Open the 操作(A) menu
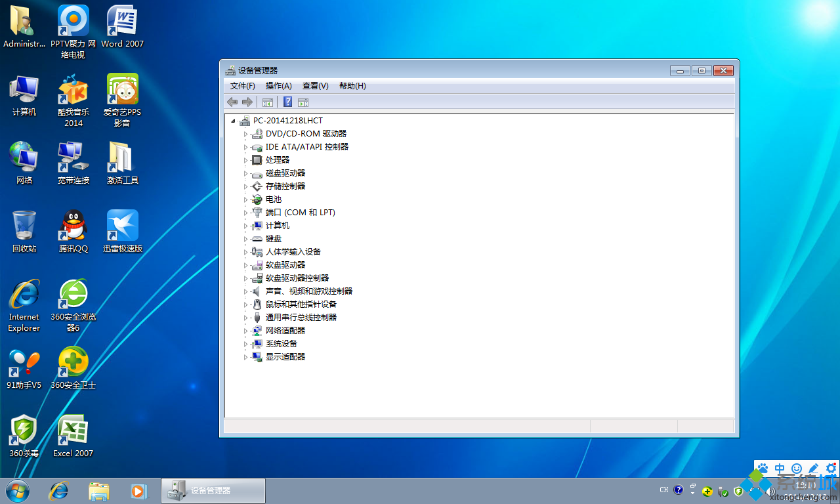Viewport: 840px width, 504px height. tap(279, 86)
